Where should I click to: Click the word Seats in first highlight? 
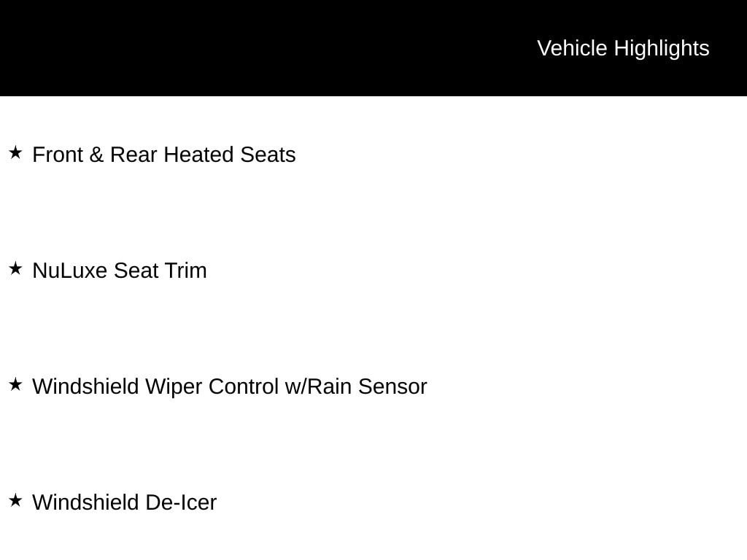[268, 155]
